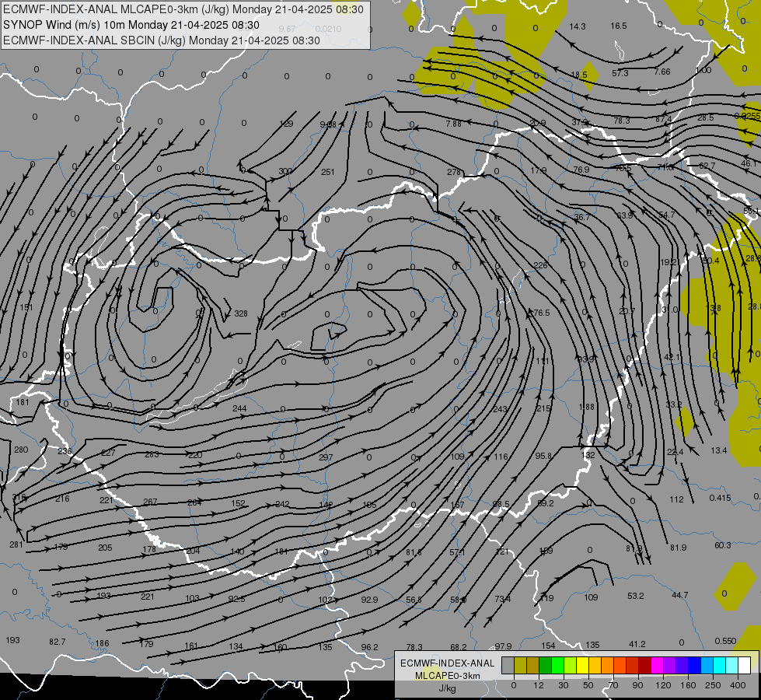Click the magenta legend swatch
This screenshot has width=761, height=700.
coord(657,665)
